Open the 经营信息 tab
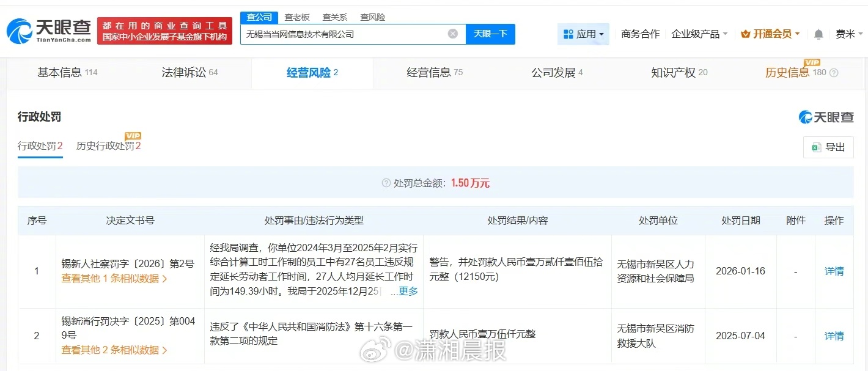This screenshot has height=371, width=868. coord(435,73)
